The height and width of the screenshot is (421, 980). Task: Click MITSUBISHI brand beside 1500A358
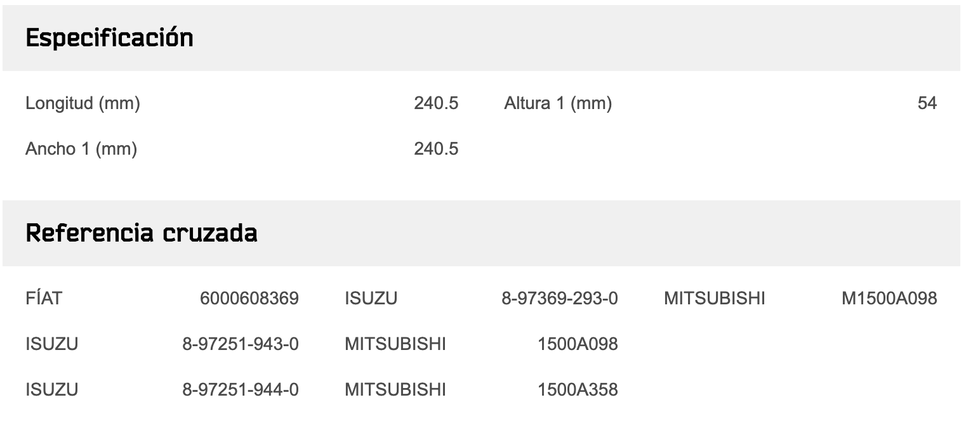tap(395, 389)
